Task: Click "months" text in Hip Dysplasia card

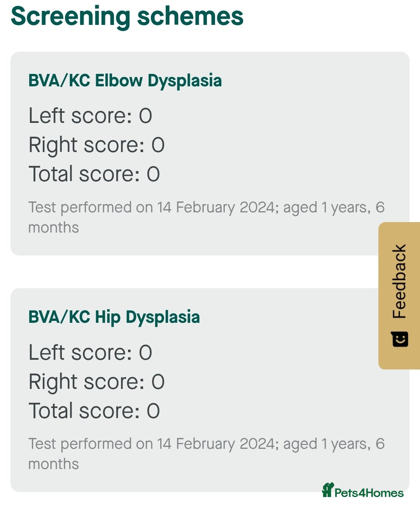Action: 54,464
